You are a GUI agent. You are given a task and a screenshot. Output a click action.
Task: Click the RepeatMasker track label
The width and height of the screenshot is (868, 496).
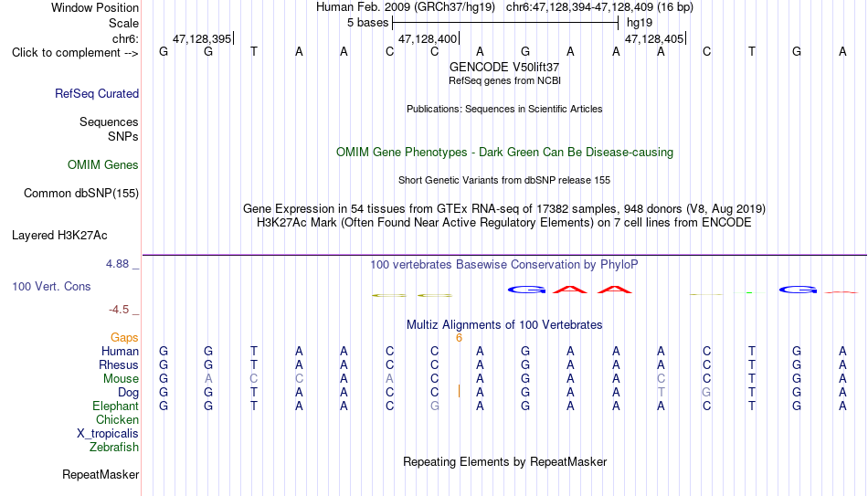(101, 474)
